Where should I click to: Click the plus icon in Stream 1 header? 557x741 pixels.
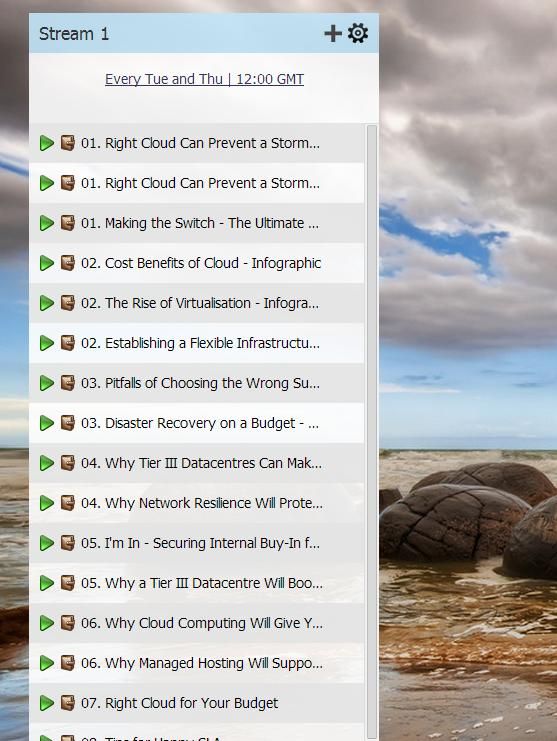[x=333, y=34]
